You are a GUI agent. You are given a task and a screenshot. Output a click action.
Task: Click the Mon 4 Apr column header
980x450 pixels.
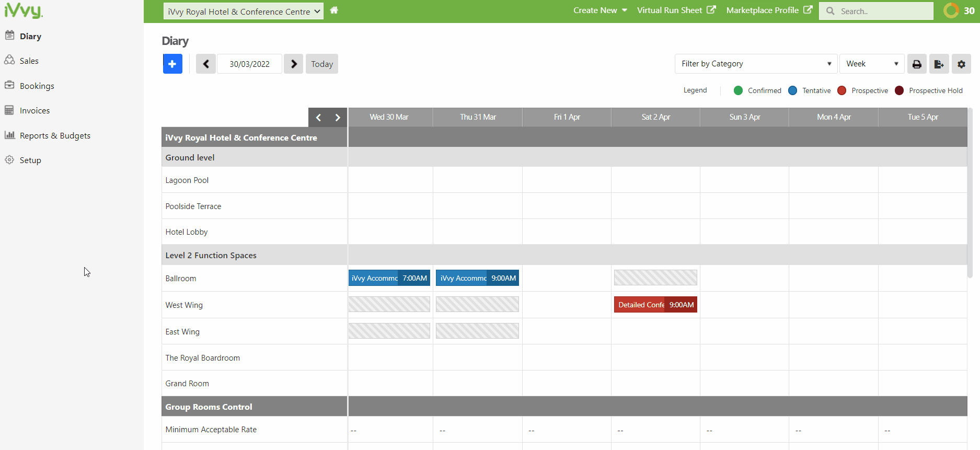(834, 117)
